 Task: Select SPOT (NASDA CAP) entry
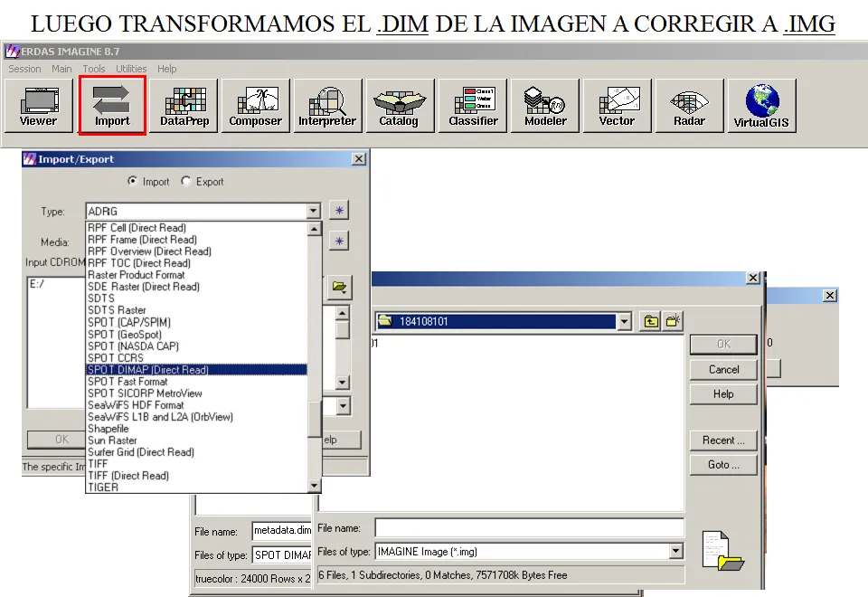pos(197,346)
